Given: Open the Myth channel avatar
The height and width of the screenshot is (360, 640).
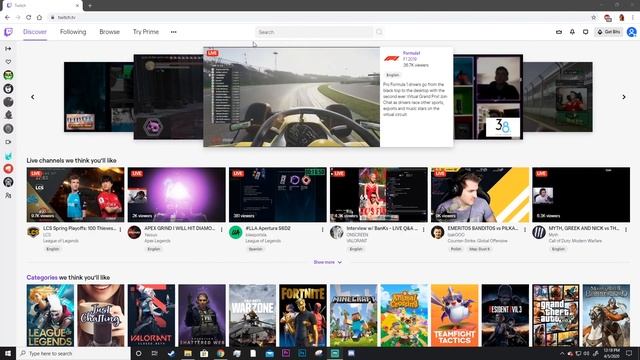Looking at the screenshot, I should pyautogui.click(x=539, y=233).
